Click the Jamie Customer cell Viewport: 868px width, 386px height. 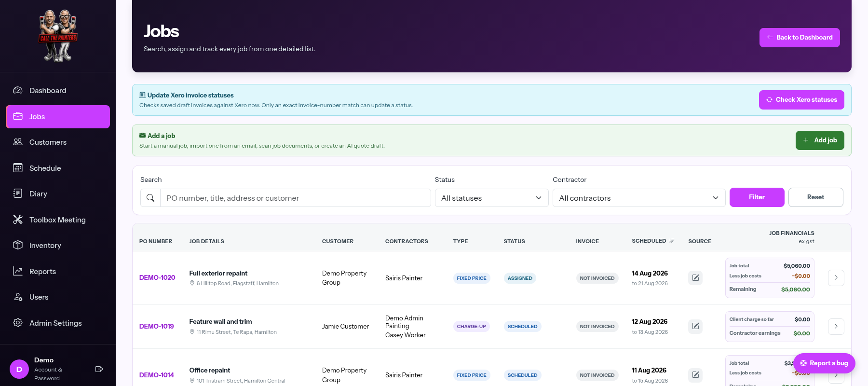pyautogui.click(x=345, y=326)
